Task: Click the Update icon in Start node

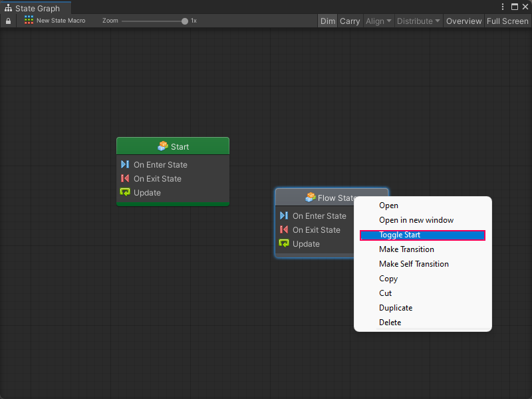Action: click(125, 192)
